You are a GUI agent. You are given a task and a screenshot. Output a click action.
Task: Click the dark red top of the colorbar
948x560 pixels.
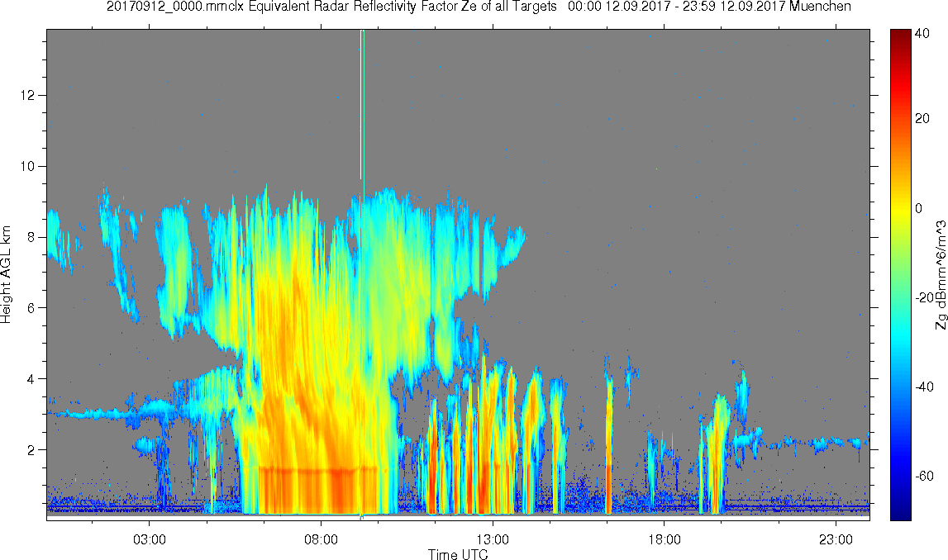tap(900, 35)
